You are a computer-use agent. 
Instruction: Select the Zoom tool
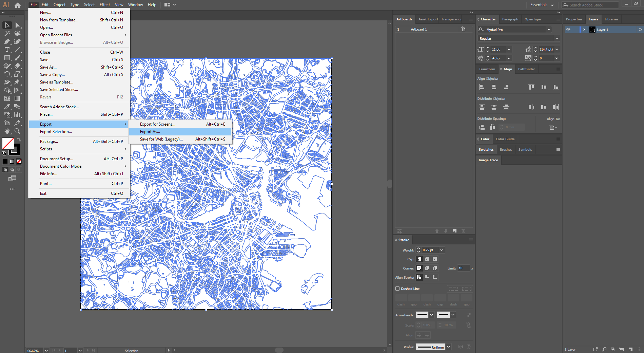[x=17, y=131]
